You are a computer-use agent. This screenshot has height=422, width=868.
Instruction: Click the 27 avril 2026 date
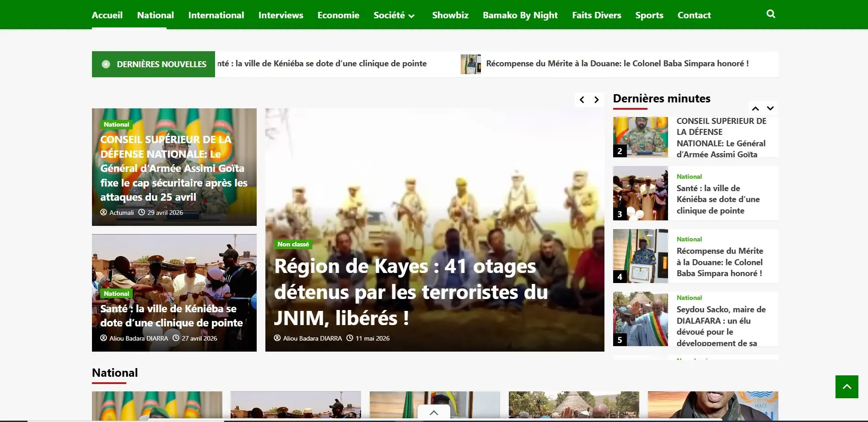pos(199,338)
